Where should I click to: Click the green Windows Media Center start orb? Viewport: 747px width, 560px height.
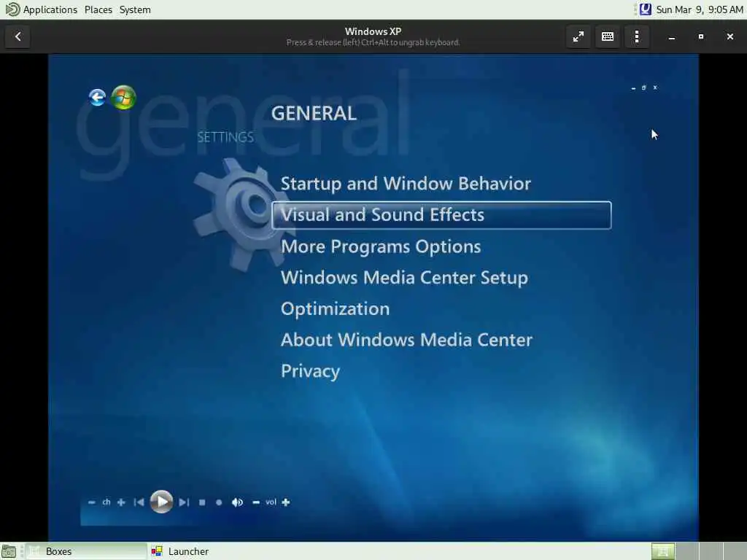click(x=123, y=98)
